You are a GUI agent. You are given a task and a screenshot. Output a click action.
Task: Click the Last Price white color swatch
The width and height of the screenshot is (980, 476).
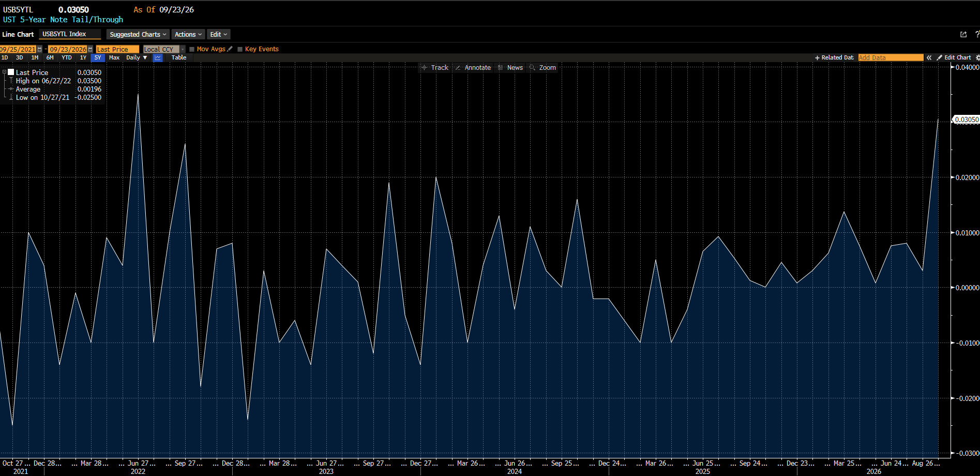pyautogui.click(x=11, y=72)
